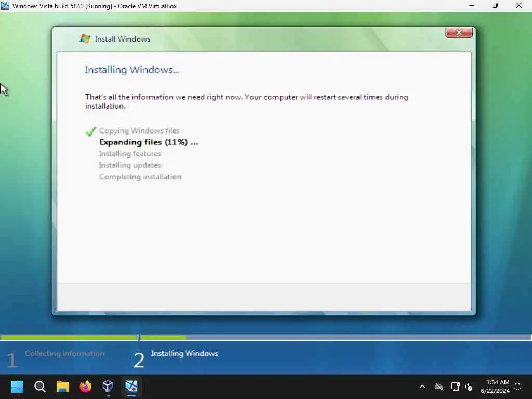This screenshot has height=399, width=532.
Task: Click the Installing Windows stage progress bar
Action: pyautogui.click(x=336, y=337)
